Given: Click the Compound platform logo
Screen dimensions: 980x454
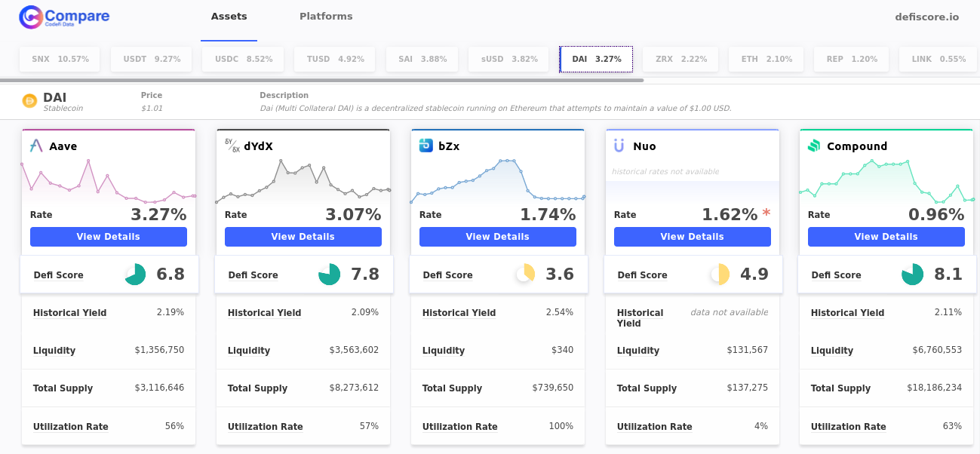Looking at the screenshot, I should point(813,146).
